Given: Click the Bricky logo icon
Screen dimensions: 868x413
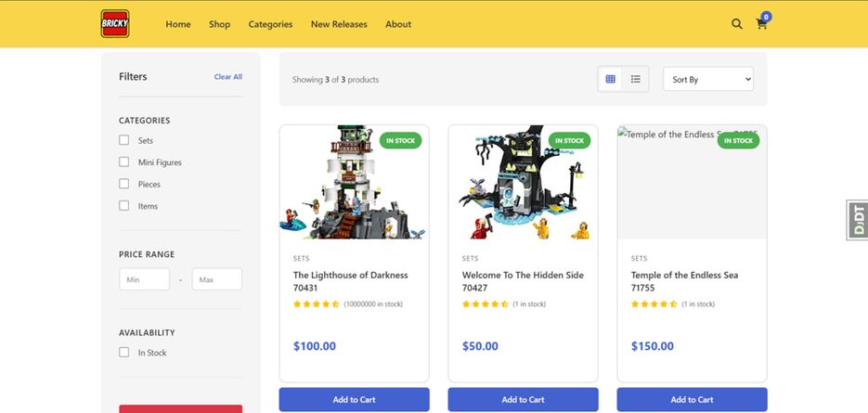Looking at the screenshot, I should (x=115, y=23).
